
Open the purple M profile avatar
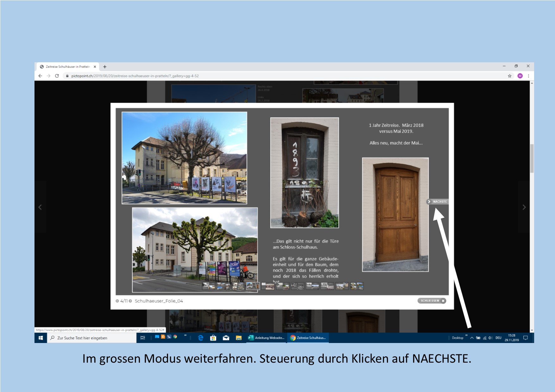pyautogui.click(x=520, y=76)
